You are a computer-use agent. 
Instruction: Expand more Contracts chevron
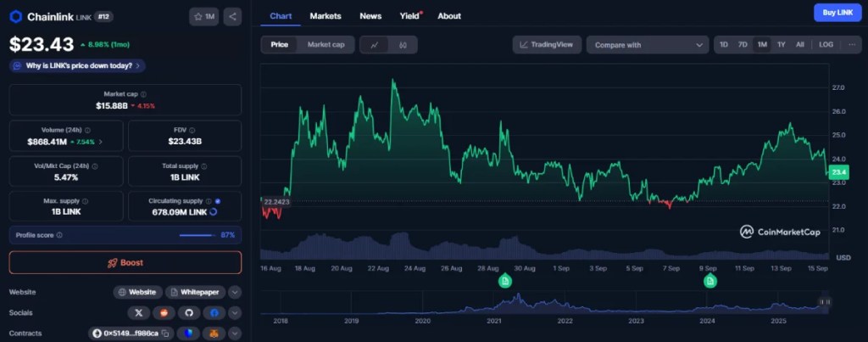click(235, 334)
